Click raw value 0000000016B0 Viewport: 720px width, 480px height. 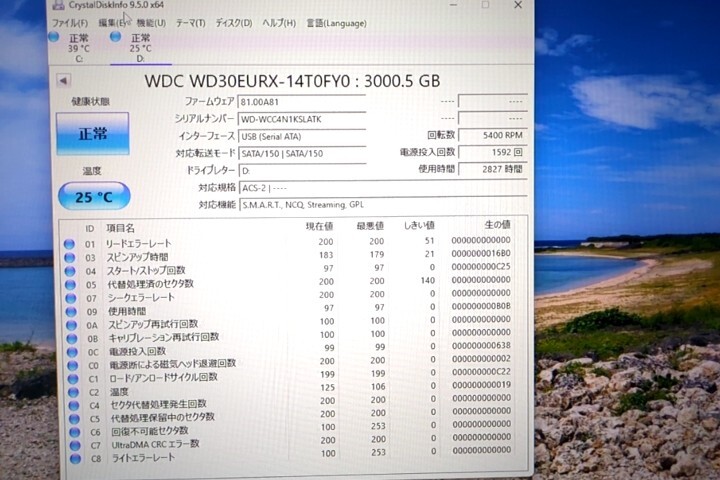pyautogui.click(x=481, y=253)
